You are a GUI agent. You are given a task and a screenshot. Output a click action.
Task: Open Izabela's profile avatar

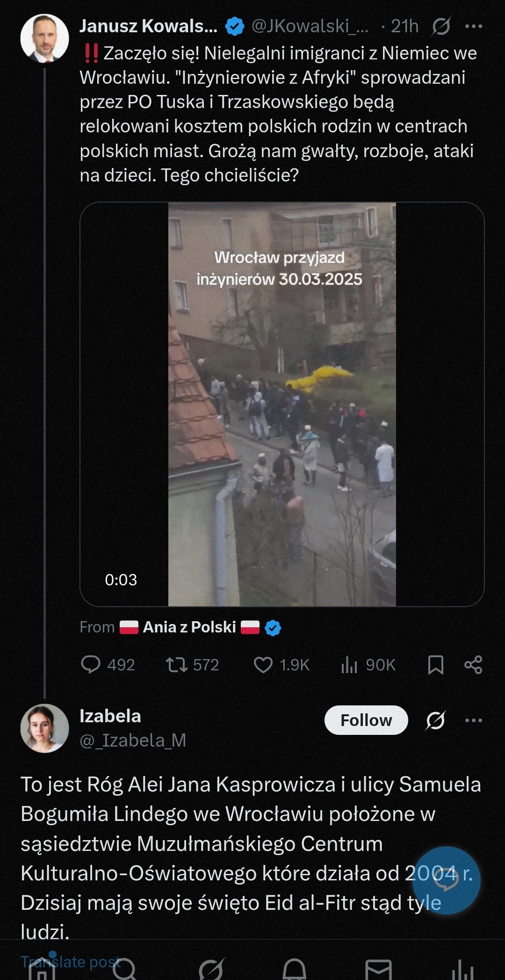click(45, 728)
